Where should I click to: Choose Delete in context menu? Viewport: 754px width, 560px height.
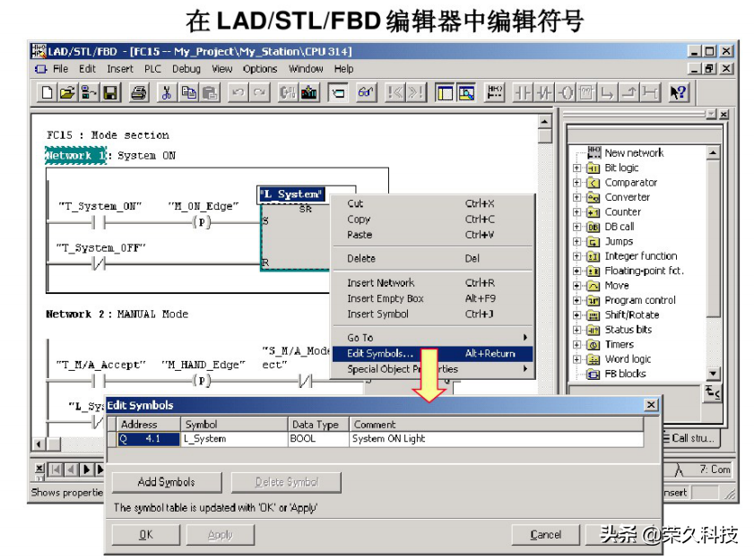click(433, 259)
